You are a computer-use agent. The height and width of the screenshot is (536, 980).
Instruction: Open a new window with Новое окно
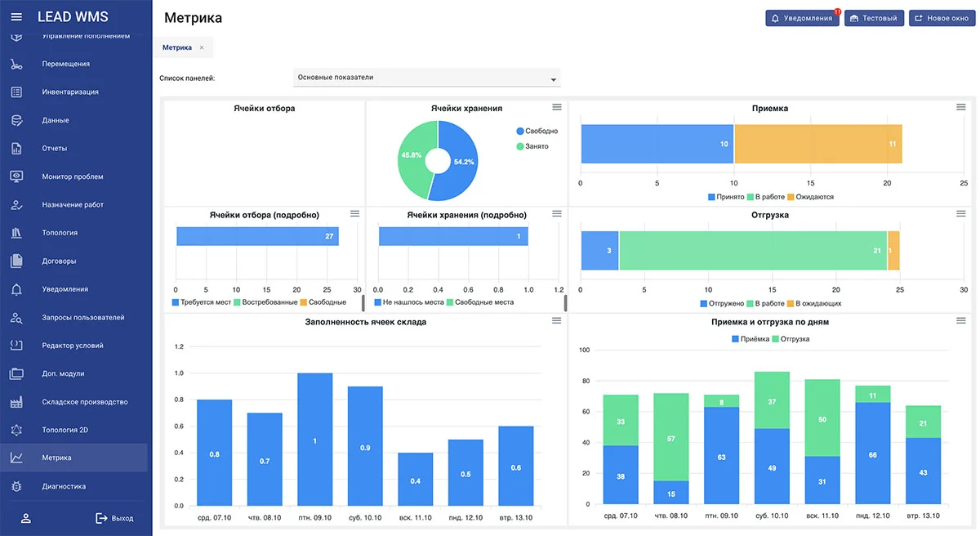pos(942,18)
